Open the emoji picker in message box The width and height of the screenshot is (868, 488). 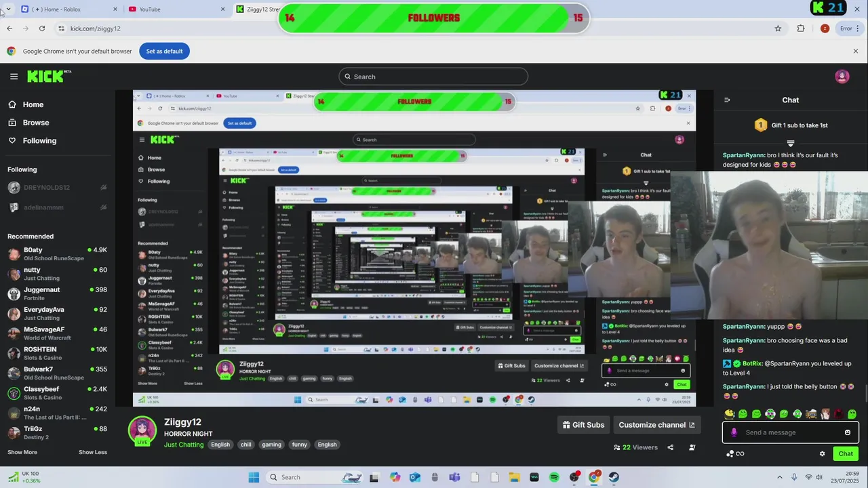coord(847,432)
